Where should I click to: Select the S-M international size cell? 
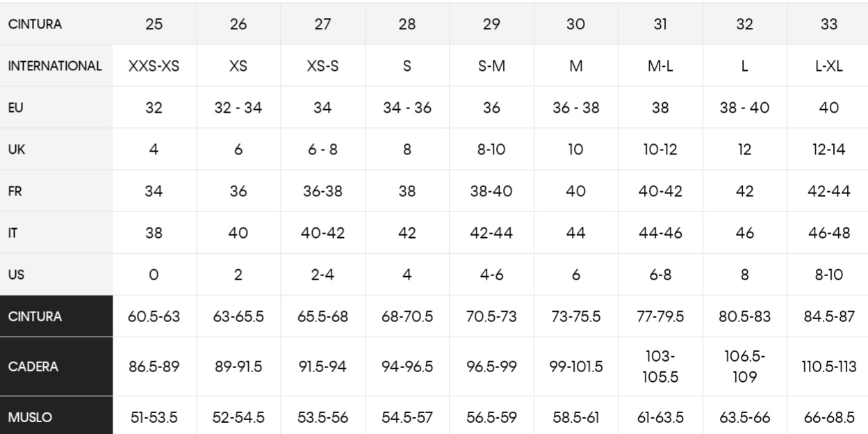click(x=491, y=66)
